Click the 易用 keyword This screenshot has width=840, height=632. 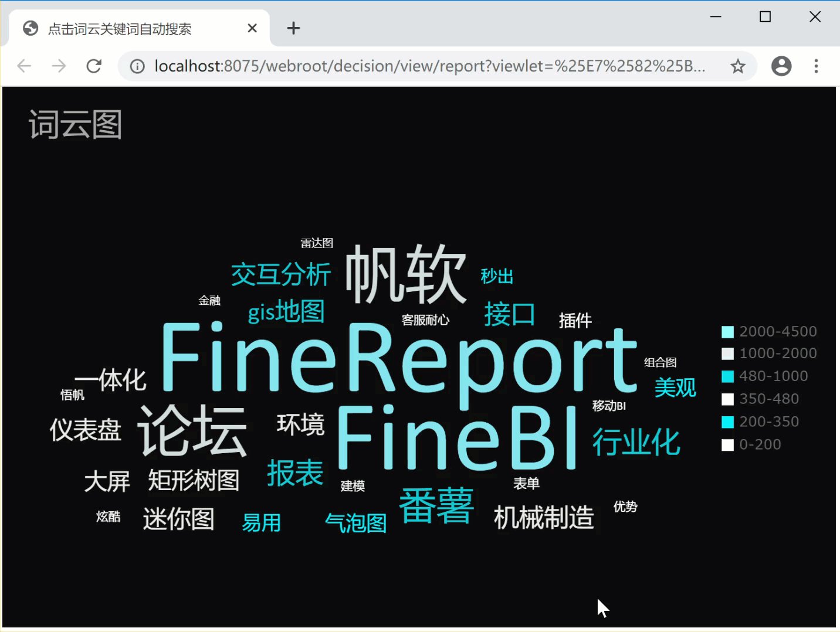[x=262, y=522]
